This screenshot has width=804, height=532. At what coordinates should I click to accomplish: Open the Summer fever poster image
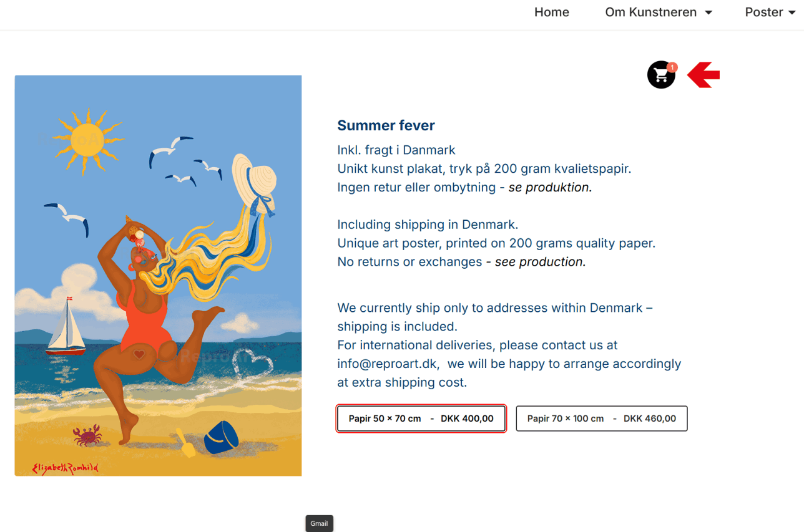[x=158, y=276]
